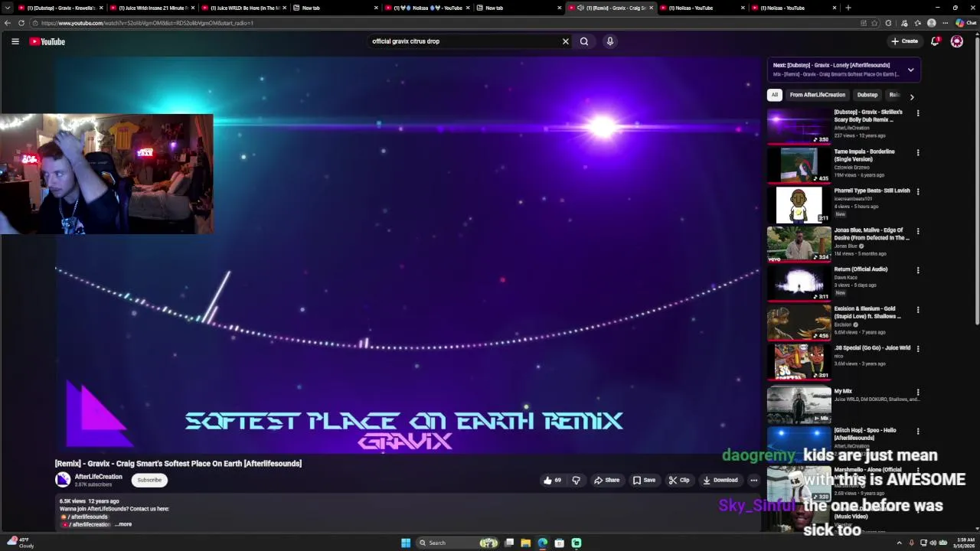Reload the page
Image resolution: width=980 pixels, height=551 pixels.
(x=21, y=23)
